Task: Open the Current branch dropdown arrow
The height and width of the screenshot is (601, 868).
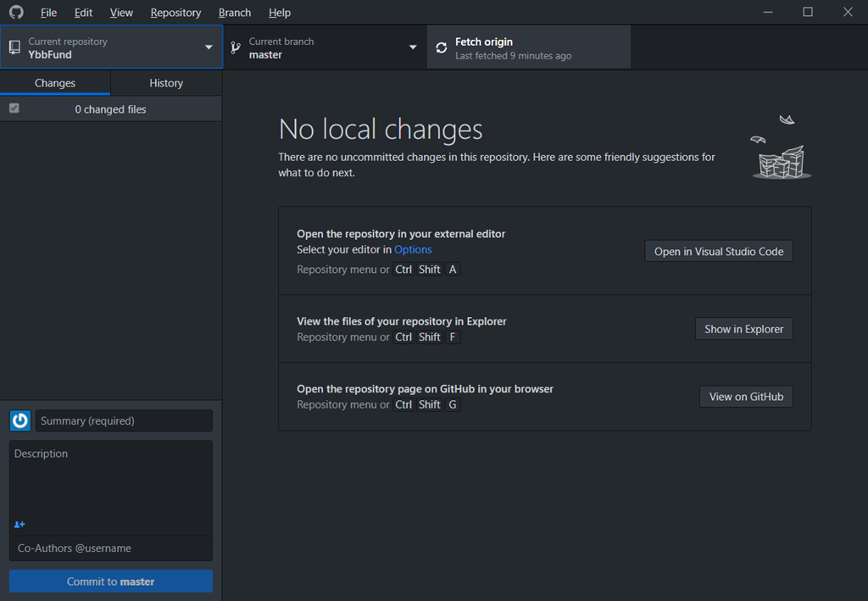Action: [x=413, y=47]
